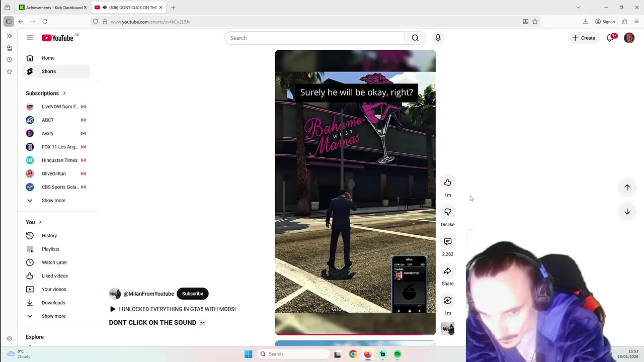
Task: Open History in the sidebar
Action: point(56,235)
